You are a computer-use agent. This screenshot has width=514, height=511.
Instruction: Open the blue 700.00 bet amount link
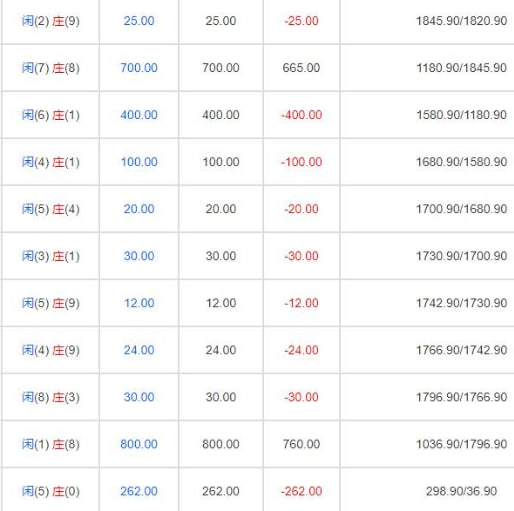(x=139, y=68)
